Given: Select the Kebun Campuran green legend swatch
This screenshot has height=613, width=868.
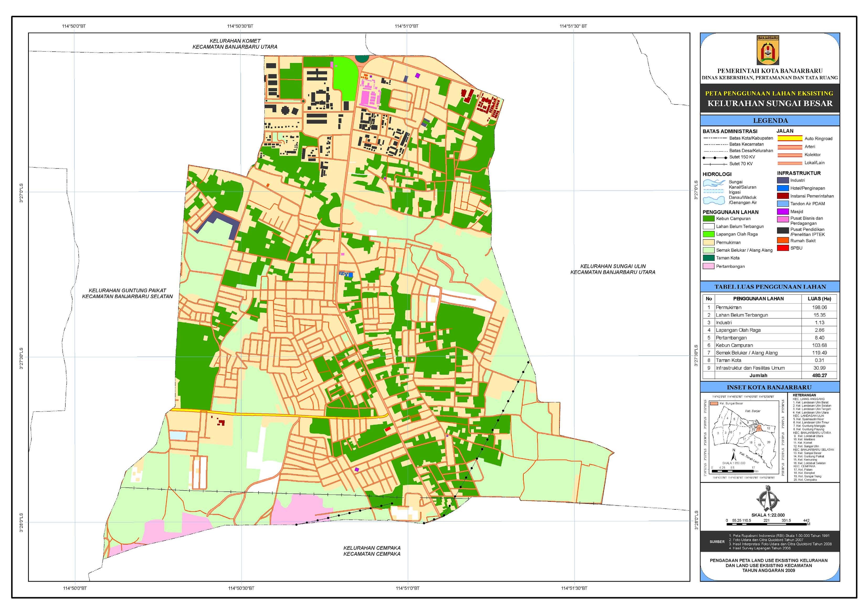Looking at the screenshot, I should point(708,219).
